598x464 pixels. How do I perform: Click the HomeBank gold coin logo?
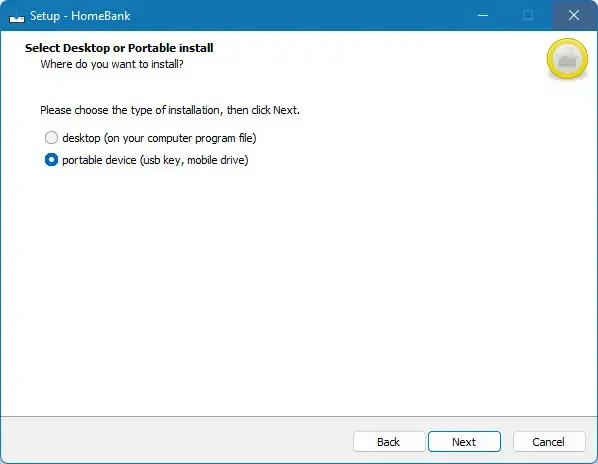pyautogui.click(x=567, y=59)
